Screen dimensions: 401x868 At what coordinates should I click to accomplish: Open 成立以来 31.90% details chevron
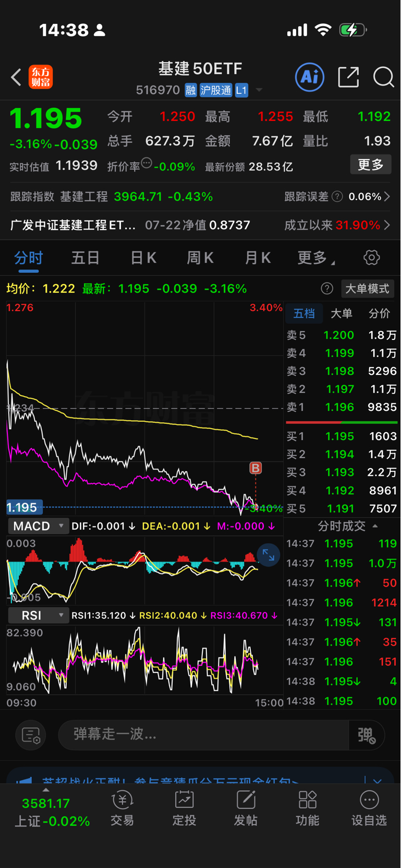pyautogui.click(x=387, y=225)
